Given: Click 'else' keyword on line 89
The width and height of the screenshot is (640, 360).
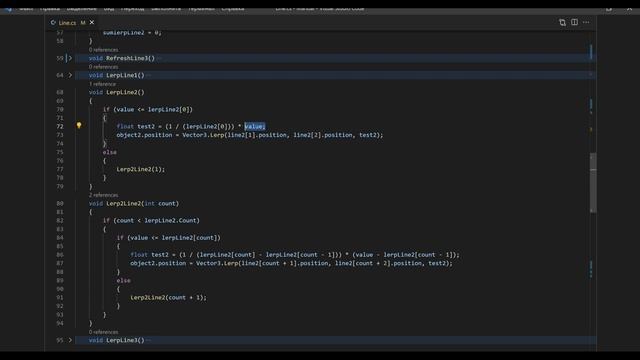Looking at the screenshot, I should [123, 280].
